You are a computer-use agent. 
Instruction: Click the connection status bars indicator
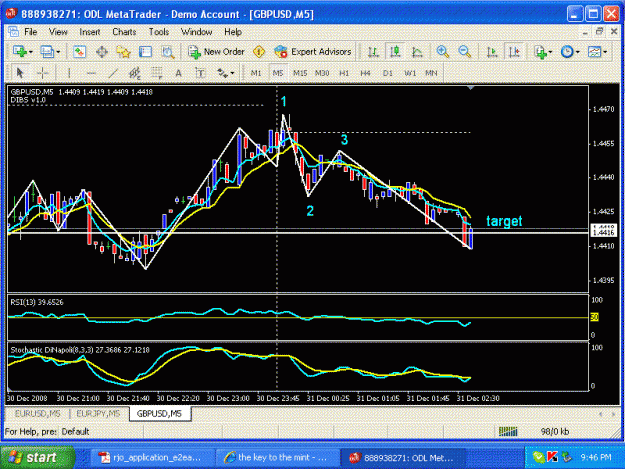[x=508, y=432]
